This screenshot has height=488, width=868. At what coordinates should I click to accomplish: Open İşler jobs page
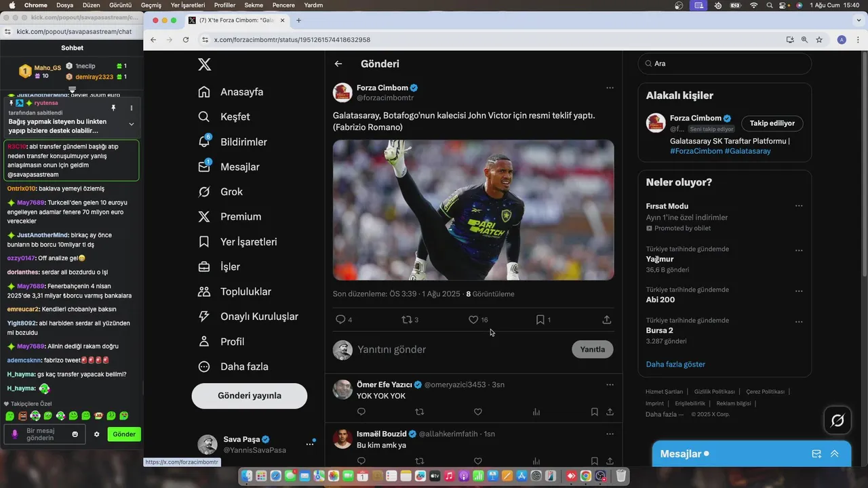[x=219, y=267]
